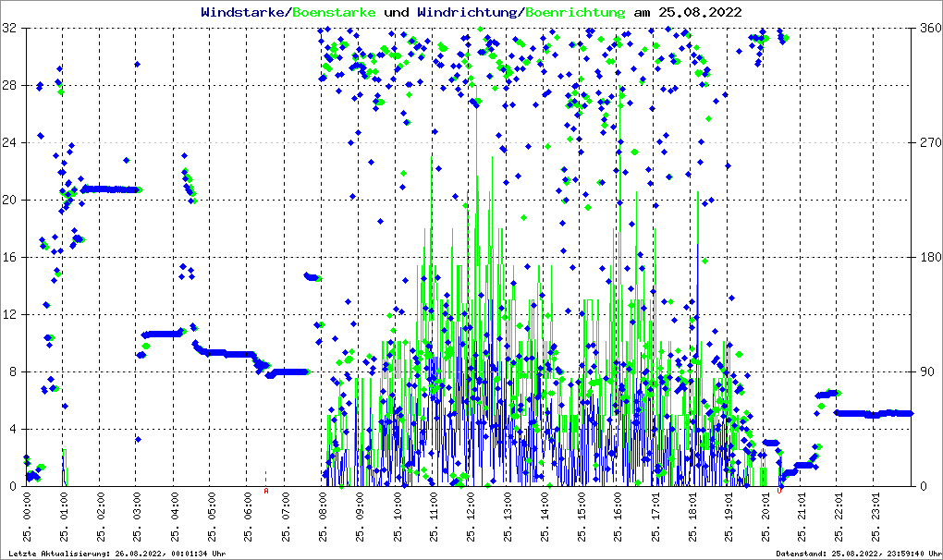Click the 270 label on right axis
943x560 pixels.
[928, 143]
